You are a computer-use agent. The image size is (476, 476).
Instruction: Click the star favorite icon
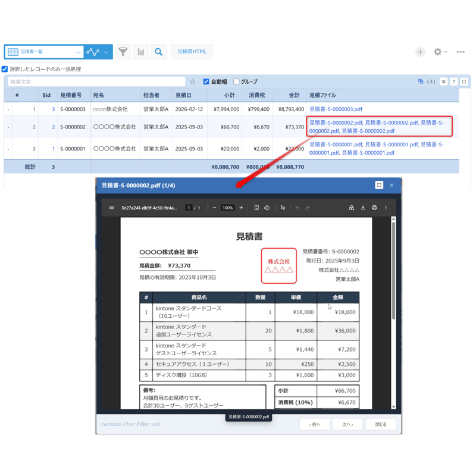pos(192,82)
